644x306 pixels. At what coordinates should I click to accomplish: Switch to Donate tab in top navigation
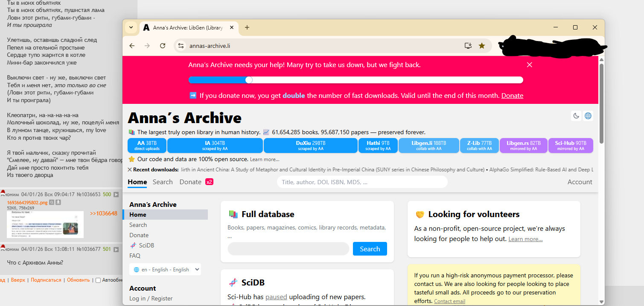190,182
